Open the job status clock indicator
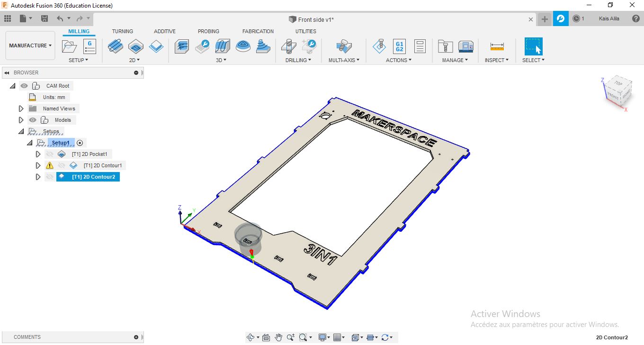The height and width of the screenshot is (345, 644). click(578, 18)
